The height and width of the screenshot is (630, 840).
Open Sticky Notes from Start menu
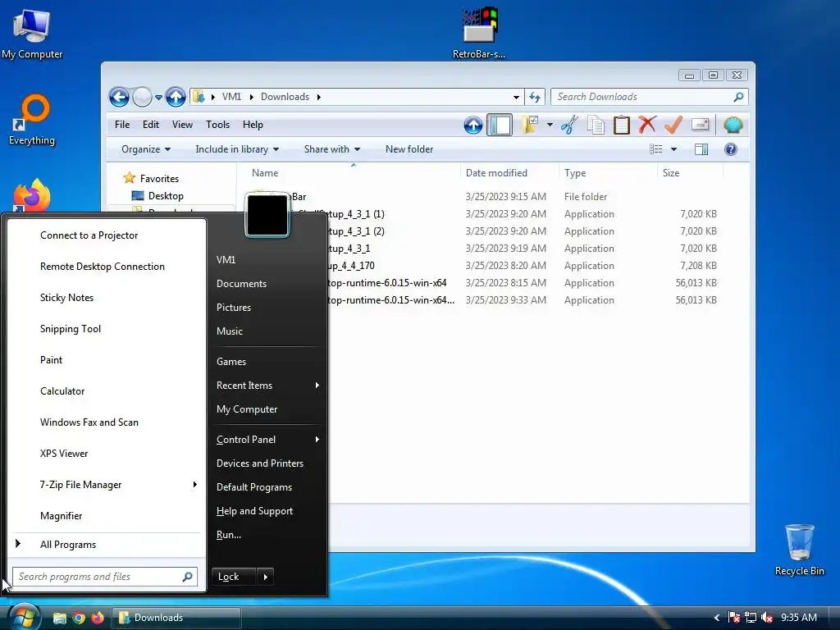[x=106, y=297]
